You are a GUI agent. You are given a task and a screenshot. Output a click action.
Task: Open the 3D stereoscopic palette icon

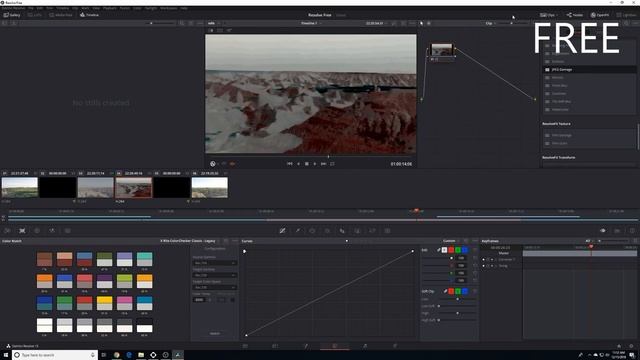point(387,231)
